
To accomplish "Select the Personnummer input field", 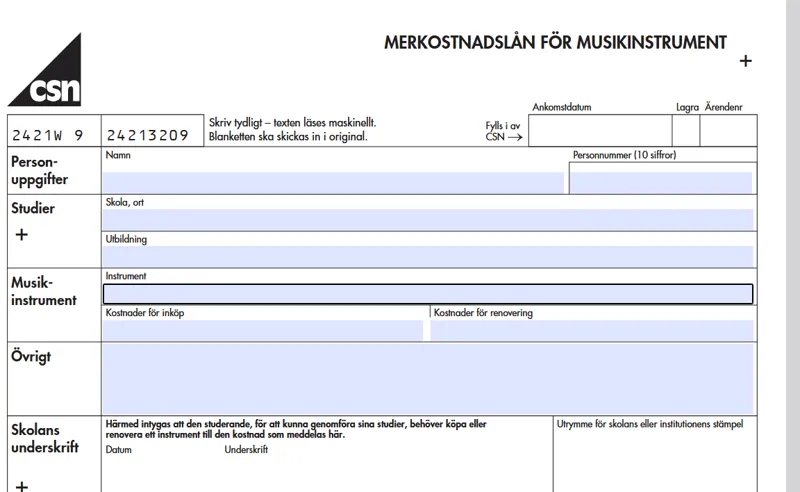I will coord(660,182).
